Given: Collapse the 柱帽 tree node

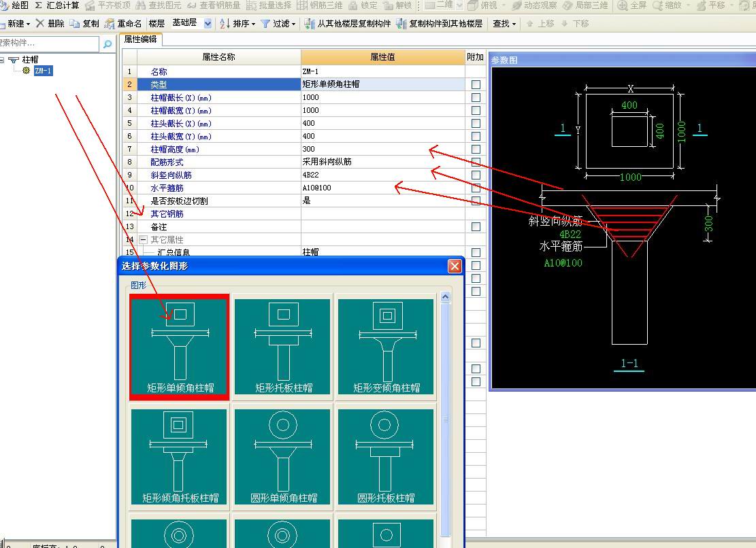Looking at the screenshot, I should click(2, 60).
